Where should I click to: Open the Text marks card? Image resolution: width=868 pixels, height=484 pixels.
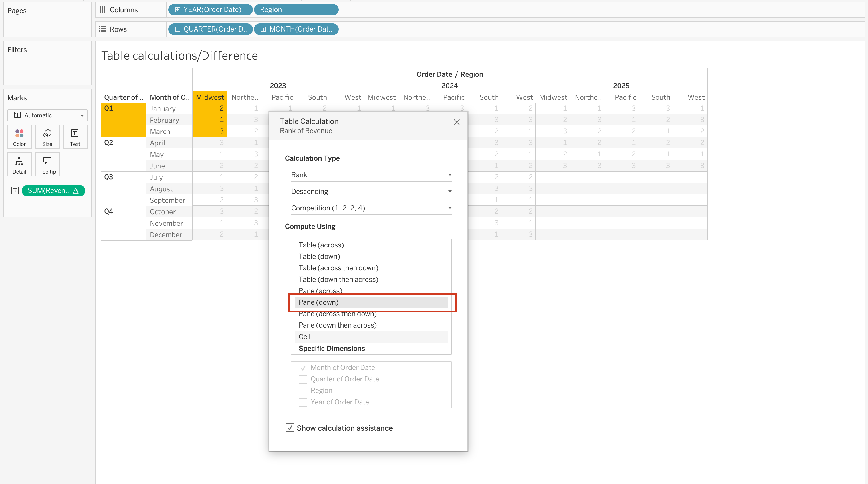coord(75,137)
